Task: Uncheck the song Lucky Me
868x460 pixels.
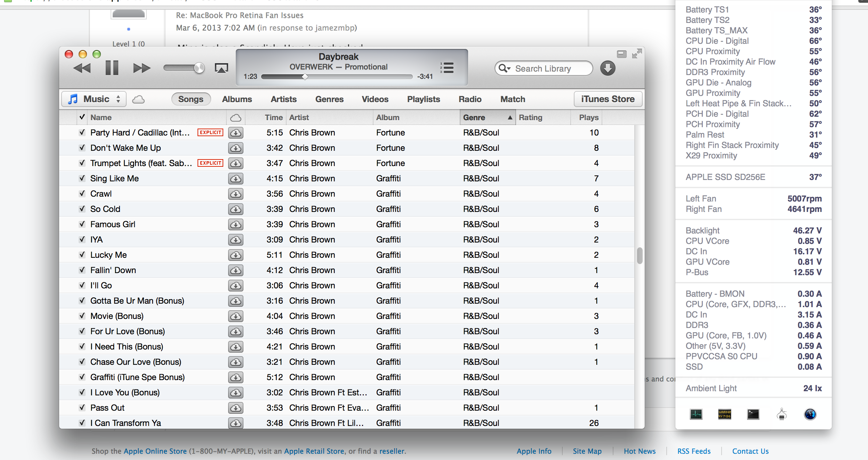Action: pyautogui.click(x=82, y=255)
